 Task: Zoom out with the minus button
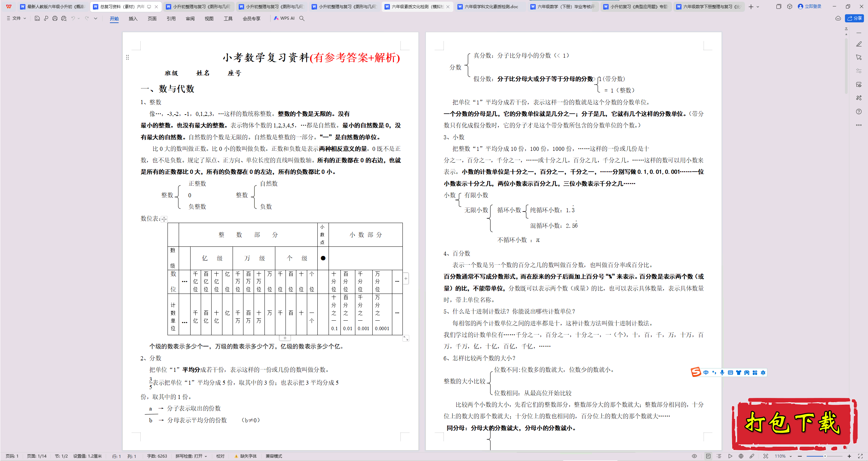pos(800,456)
